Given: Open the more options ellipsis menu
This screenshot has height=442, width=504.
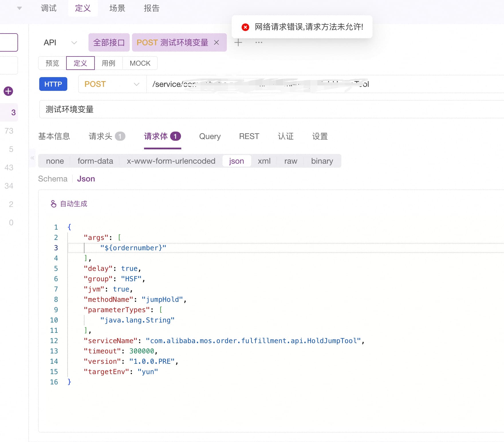Looking at the screenshot, I should click(x=259, y=42).
